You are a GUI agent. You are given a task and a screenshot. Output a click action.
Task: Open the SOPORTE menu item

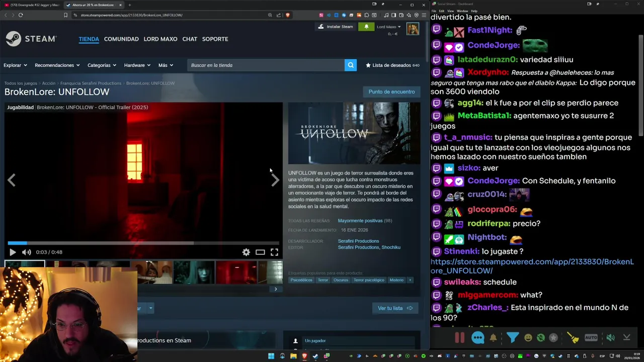tap(215, 39)
